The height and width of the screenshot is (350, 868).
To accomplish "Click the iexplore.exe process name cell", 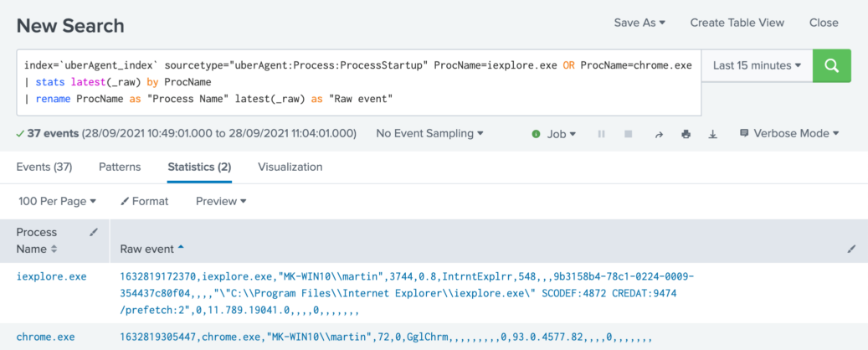I will coord(52,275).
